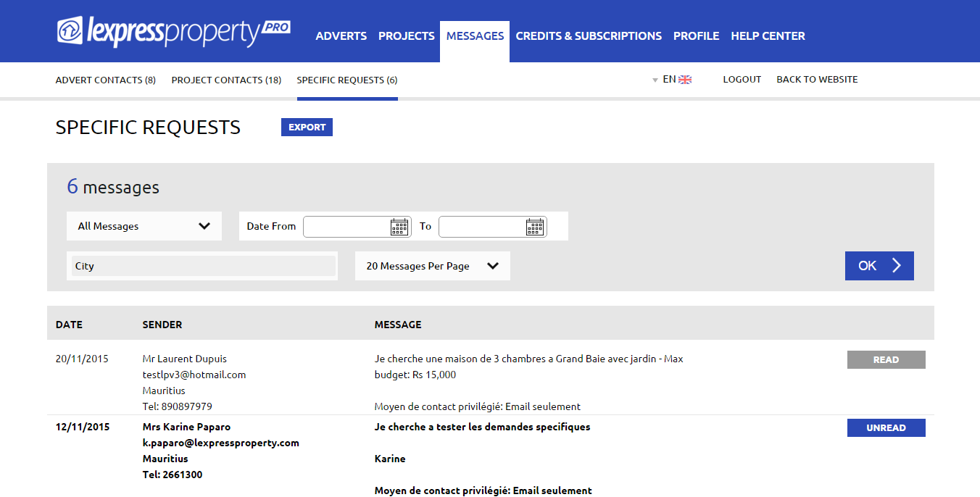
Task: Expand the language selector arrow beside EN
Action: click(x=655, y=80)
